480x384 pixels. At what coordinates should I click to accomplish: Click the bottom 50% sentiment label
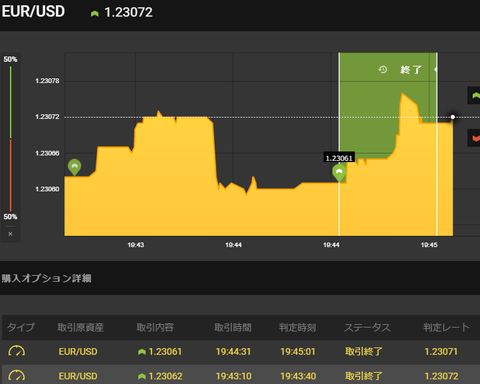[10, 217]
